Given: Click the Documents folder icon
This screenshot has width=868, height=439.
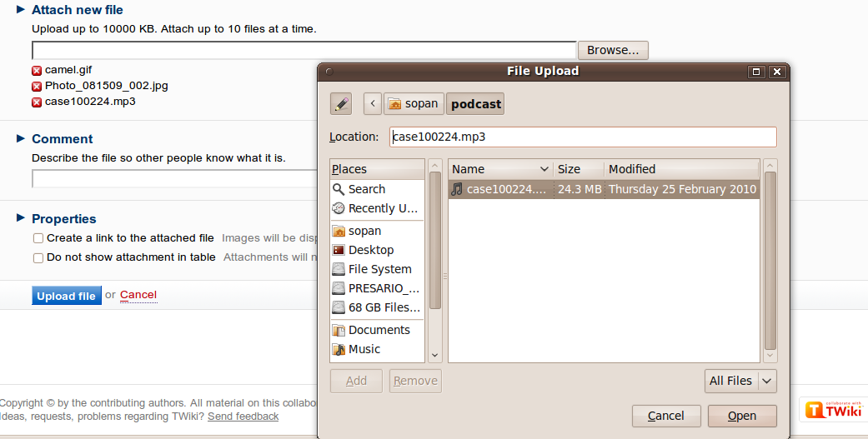Looking at the screenshot, I should [339, 330].
